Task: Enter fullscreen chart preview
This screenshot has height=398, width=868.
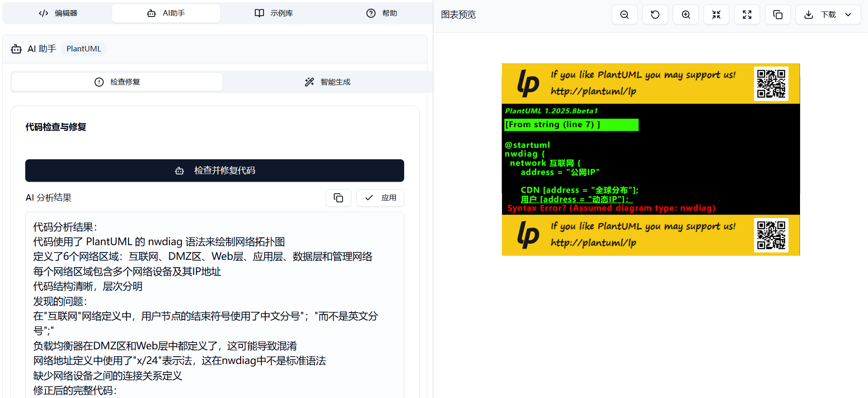Action: (x=747, y=15)
